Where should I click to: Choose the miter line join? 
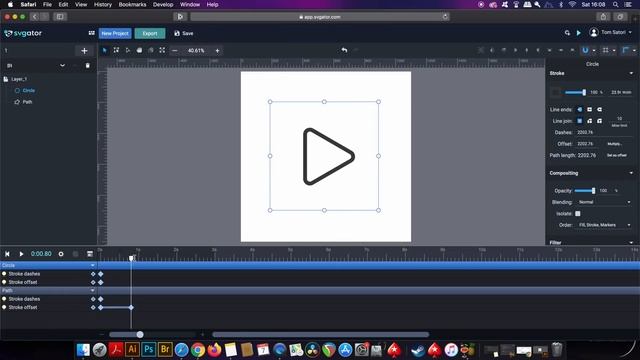pyautogui.click(x=580, y=121)
